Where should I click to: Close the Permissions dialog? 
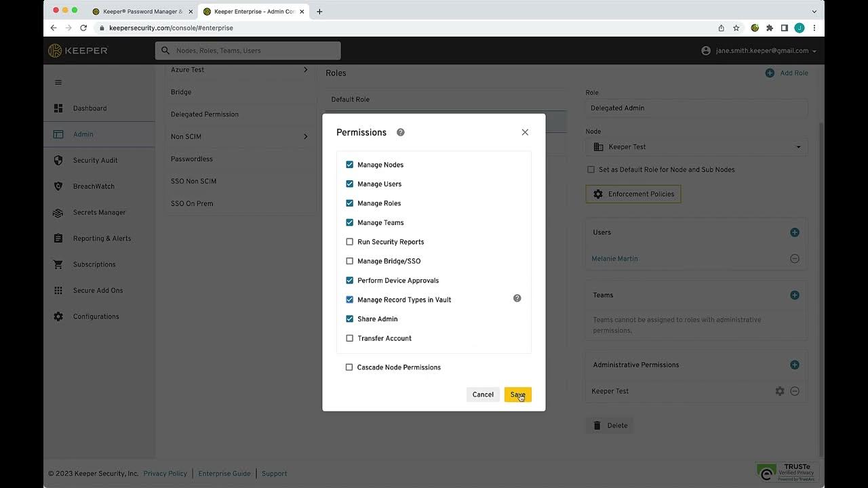525,132
